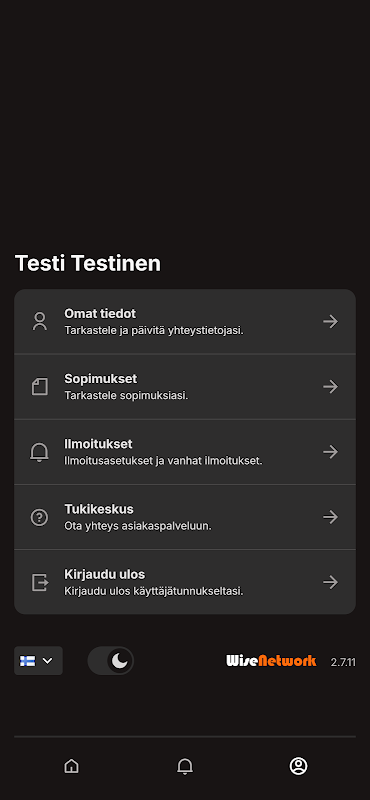Open the Sopimukset menu entry
Screen dimensions: 370x800
click(x=185, y=387)
